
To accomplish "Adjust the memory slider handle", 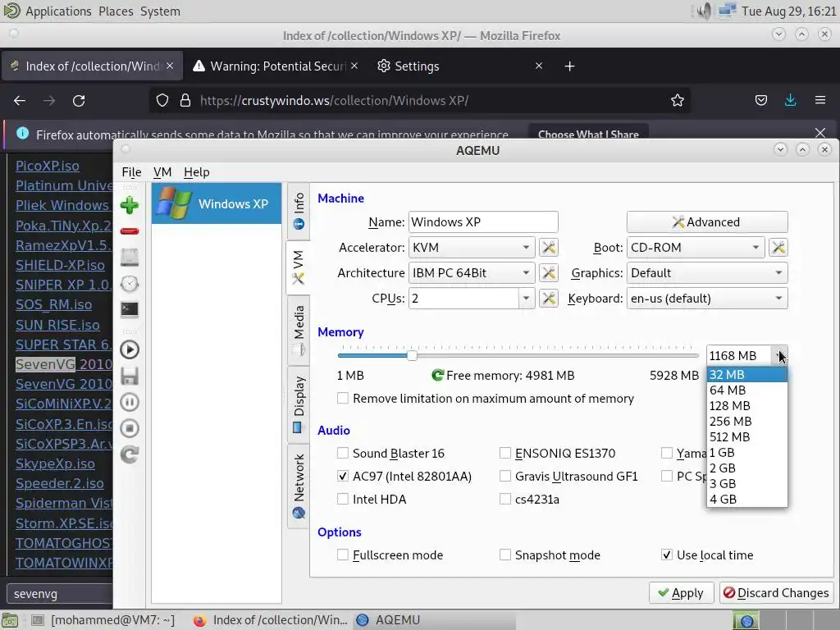I will (x=412, y=355).
